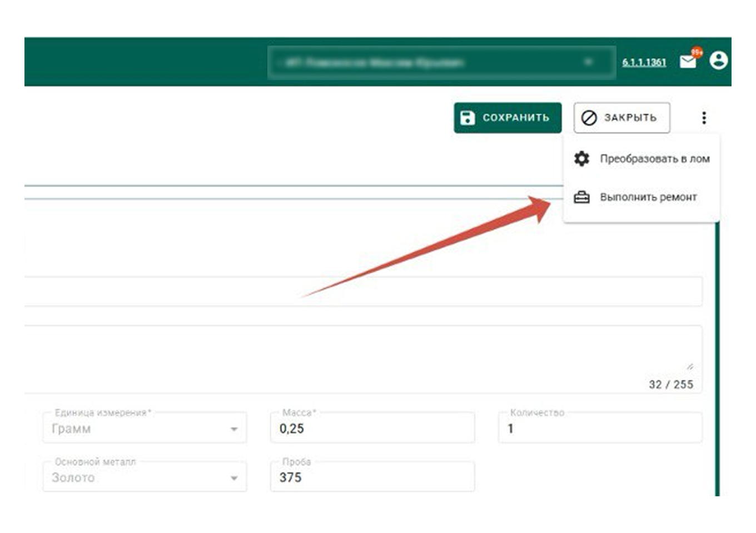
Task: Click the user account avatar icon
Action: [718, 60]
